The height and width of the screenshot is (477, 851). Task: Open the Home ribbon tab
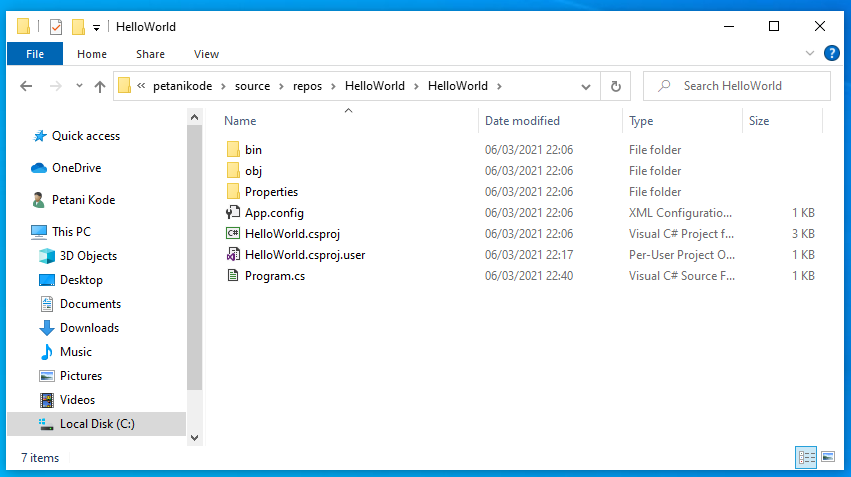click(92, 54)
